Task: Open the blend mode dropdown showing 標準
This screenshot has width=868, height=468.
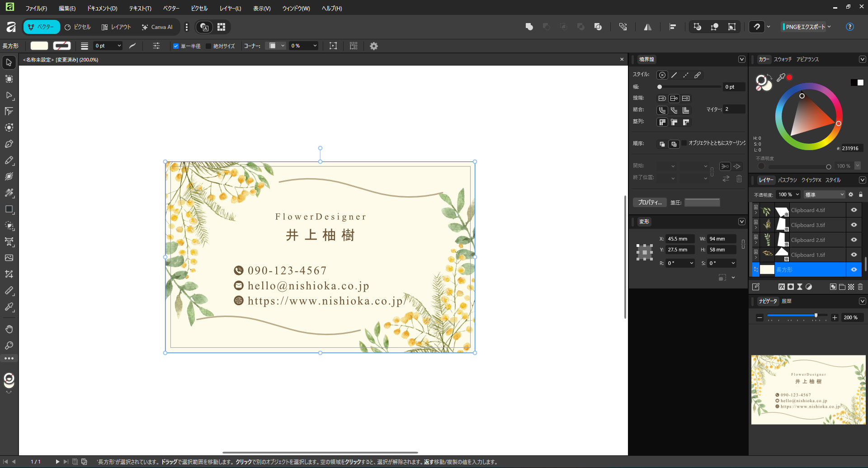Action: (824, 194)
